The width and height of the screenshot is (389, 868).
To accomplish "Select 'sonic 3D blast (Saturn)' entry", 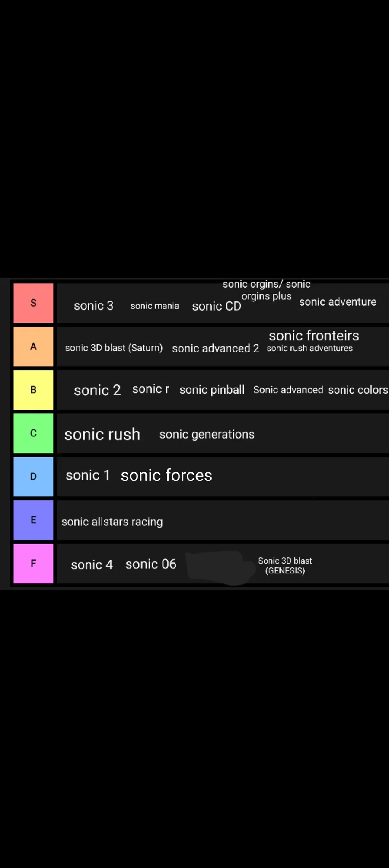I will pos(114,348).
